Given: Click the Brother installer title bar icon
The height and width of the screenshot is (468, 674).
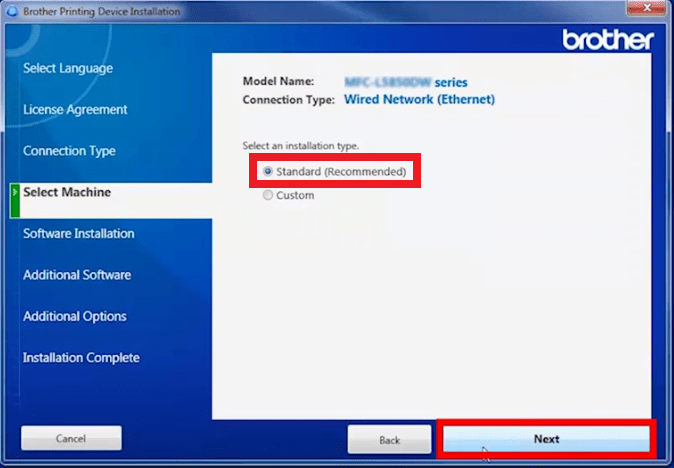Looking at the screenshot, I should pyautogui.click(x=12, y=12).
